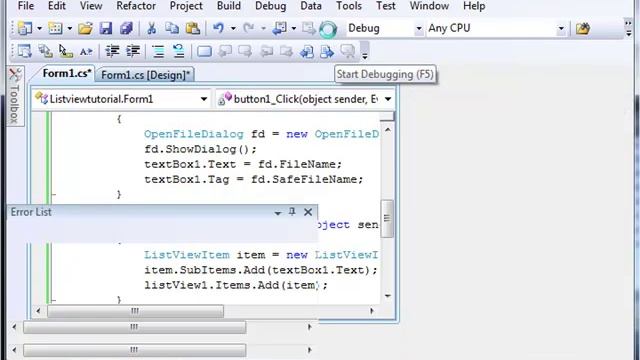Image resolution: width=640 pixels, height=360 pixels.
Task: Click the Redo arrow icon
Action: tap(248, 28)
